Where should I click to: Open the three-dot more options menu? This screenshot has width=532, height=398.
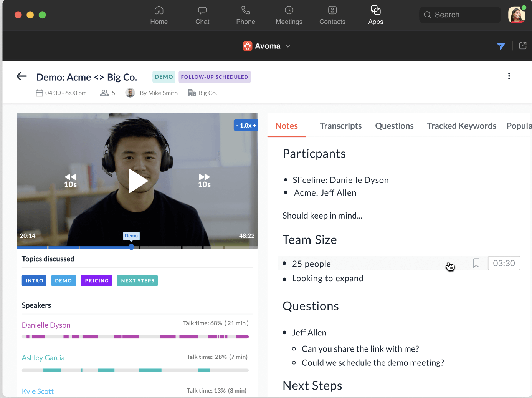click(x=509, y=76)
